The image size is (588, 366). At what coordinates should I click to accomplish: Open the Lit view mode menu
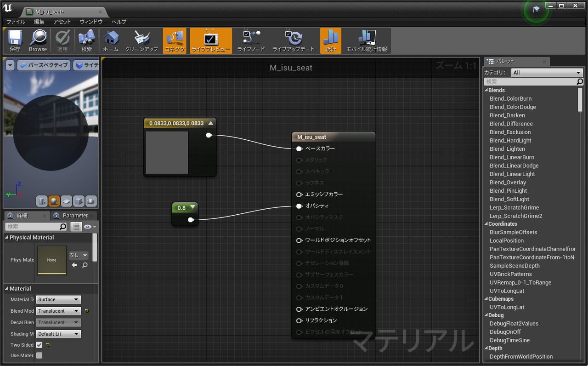click(x=86, y=65)
